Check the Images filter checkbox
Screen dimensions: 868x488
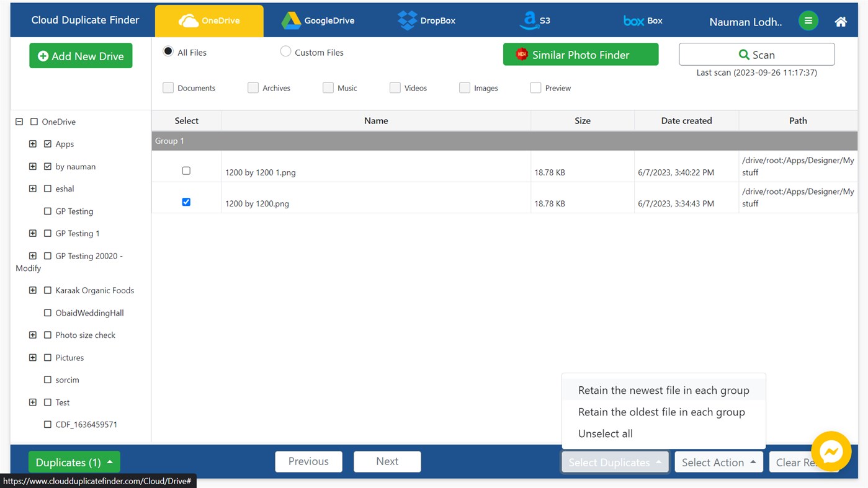point(464,87)
